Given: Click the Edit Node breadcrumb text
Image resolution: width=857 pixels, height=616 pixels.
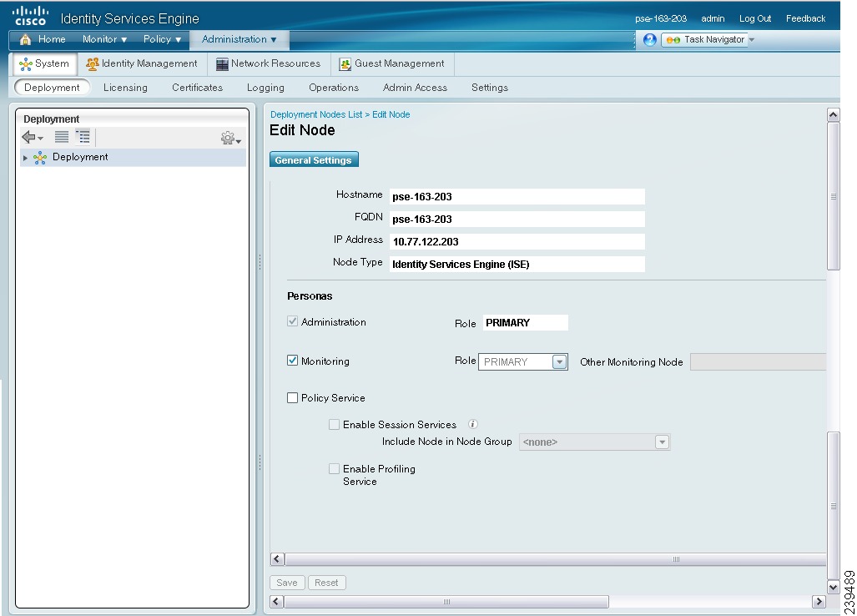Looking at the screenshot, I should click(391, 114).
